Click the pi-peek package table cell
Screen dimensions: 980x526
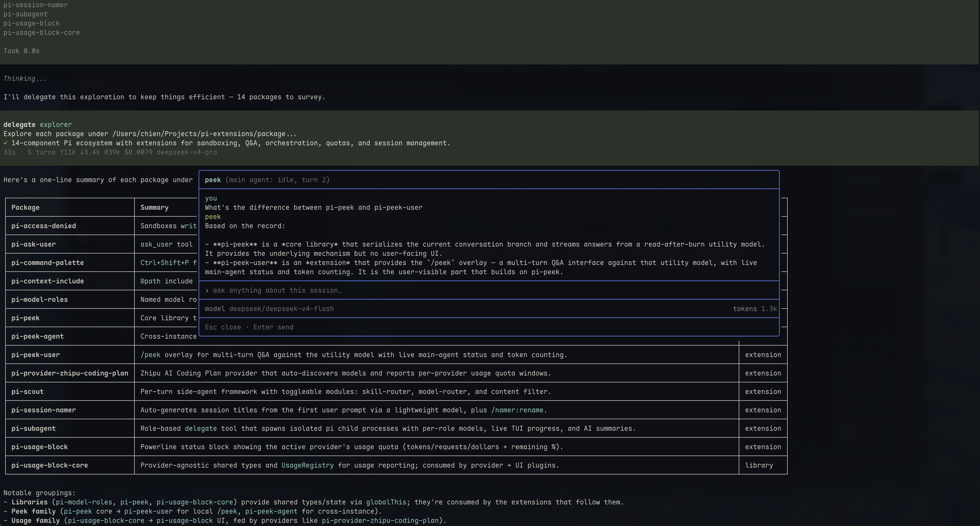[70, 318]
